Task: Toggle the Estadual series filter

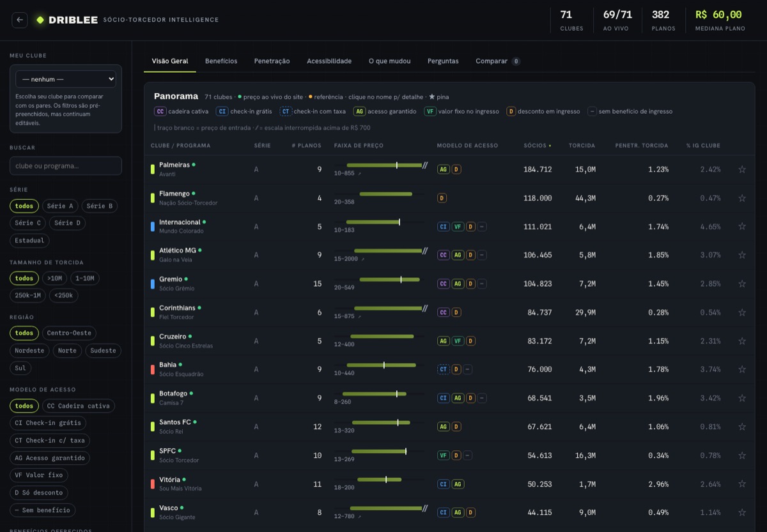Action: tap(29, 240)
